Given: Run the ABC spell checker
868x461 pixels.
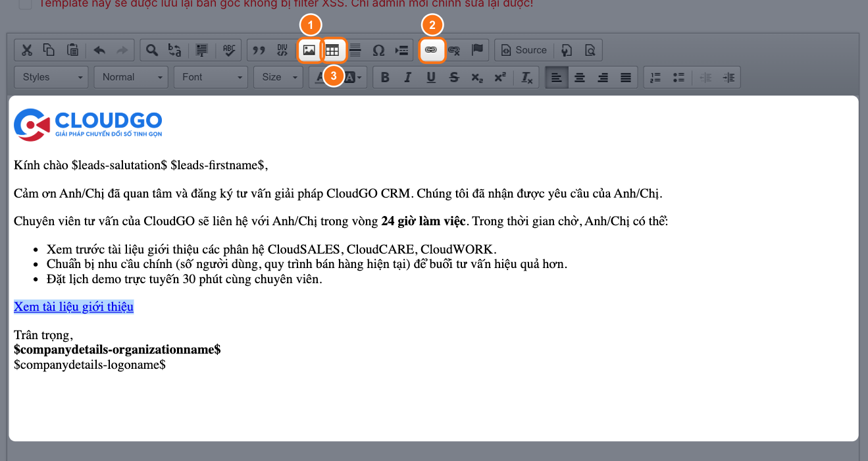Looking at the screenshot, I should tap(229, 50).
